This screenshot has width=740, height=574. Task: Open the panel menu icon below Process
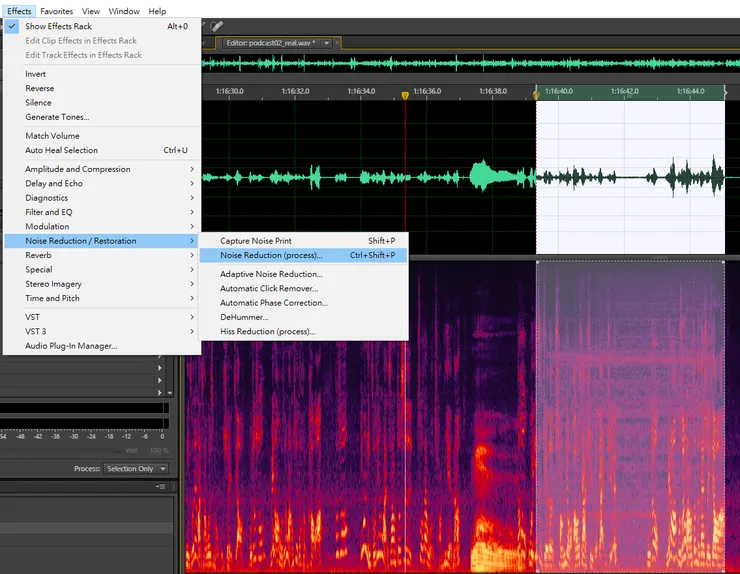pyautogui.click(x=163, y=486)
